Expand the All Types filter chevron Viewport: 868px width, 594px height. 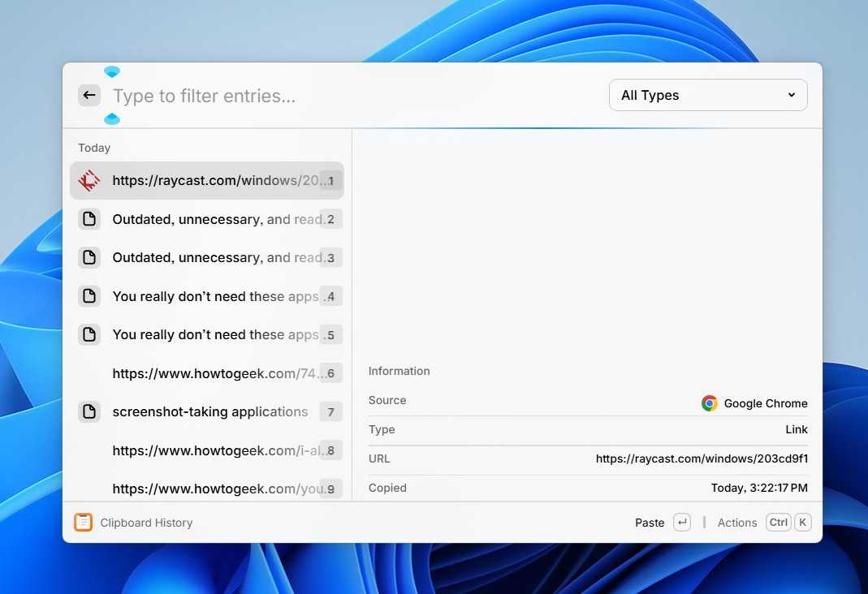(x=791, y=95)
